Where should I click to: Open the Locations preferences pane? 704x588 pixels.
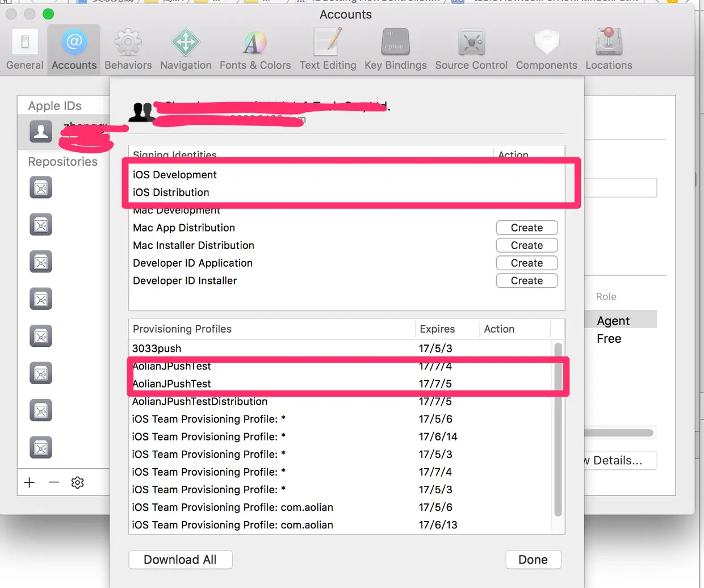click(609, 49)
